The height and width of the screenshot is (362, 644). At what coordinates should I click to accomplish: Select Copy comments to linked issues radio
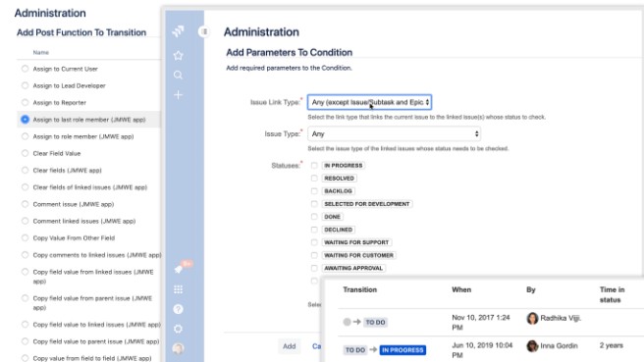tap(26, 255)
